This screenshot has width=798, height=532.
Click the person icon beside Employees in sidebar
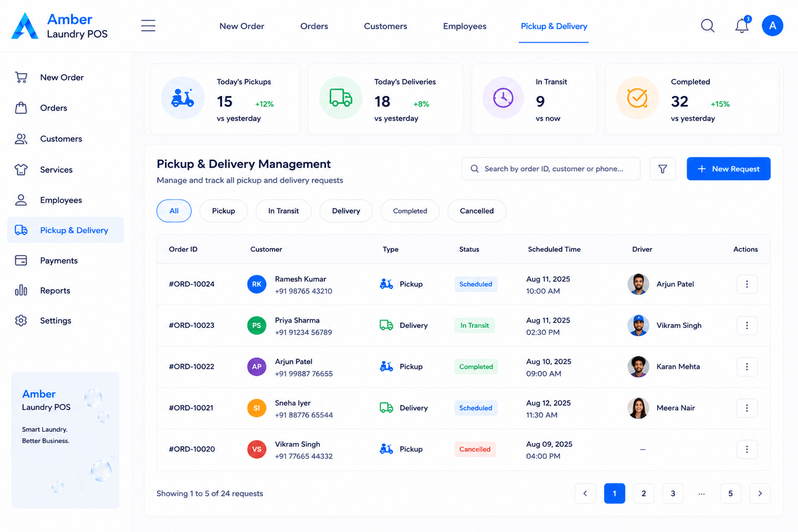point(21,200)
